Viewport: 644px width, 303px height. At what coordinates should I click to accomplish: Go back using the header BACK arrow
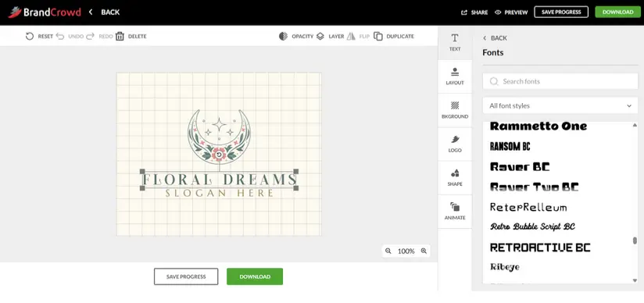click(x=91, y=12)
